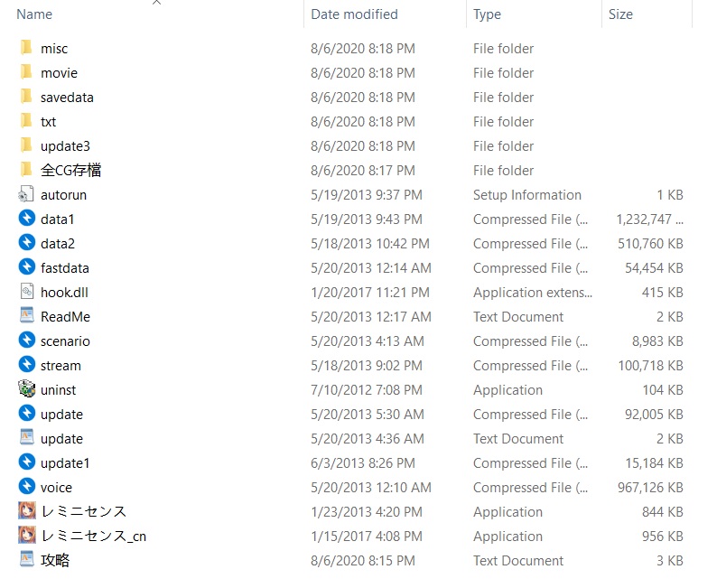This screenshot has height=588, width=717.
Task: Click the レミニセンス_cn application icon
Action: (26, 535)
